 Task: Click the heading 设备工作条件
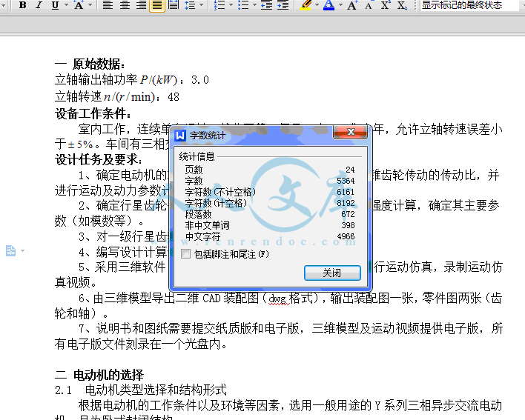93,113
